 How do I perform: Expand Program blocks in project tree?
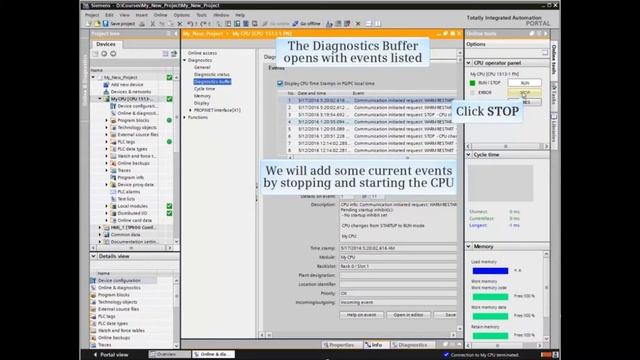coord(107,120)
